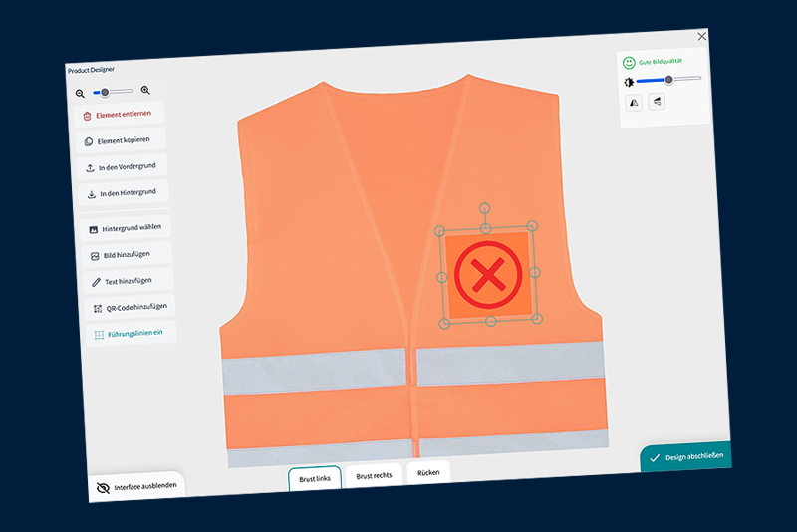Click the zoom in magnifier icon
This screenshot has height=532, width=797.
[x=145, y=90]
